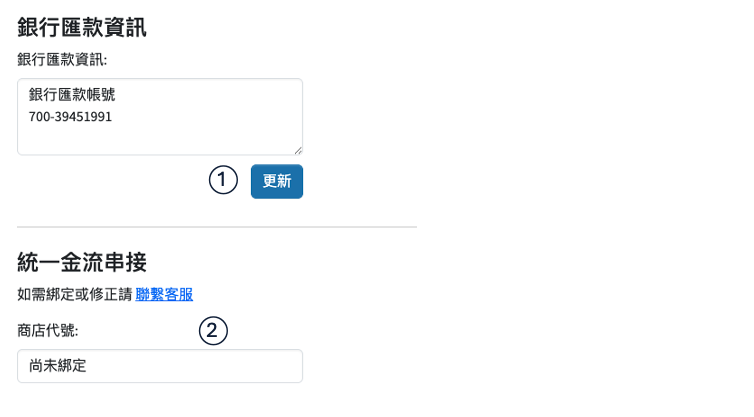Click the 如需綁定或修正請 helper text
754x417 pixels.
coord(74,294)
